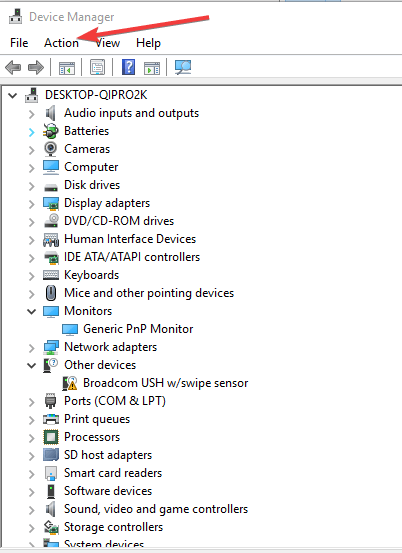Click the Batteries icon
The width and height of the screenshot is (402, 553).
(51, 131)
